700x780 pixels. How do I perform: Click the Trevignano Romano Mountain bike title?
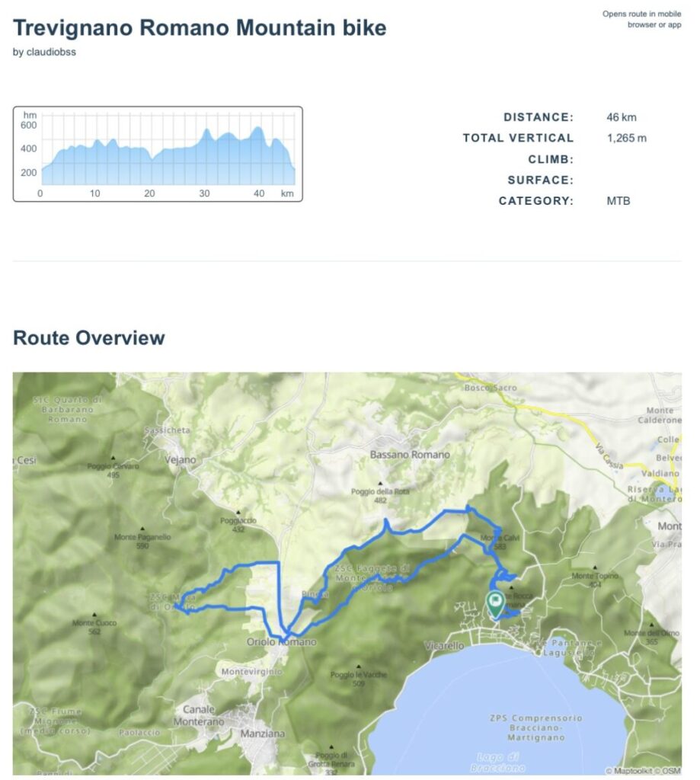click(x=200, y=28)
